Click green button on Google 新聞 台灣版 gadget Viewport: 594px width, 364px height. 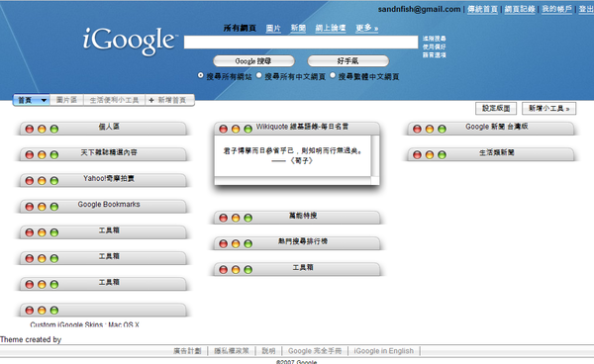(x=442, y=129)
